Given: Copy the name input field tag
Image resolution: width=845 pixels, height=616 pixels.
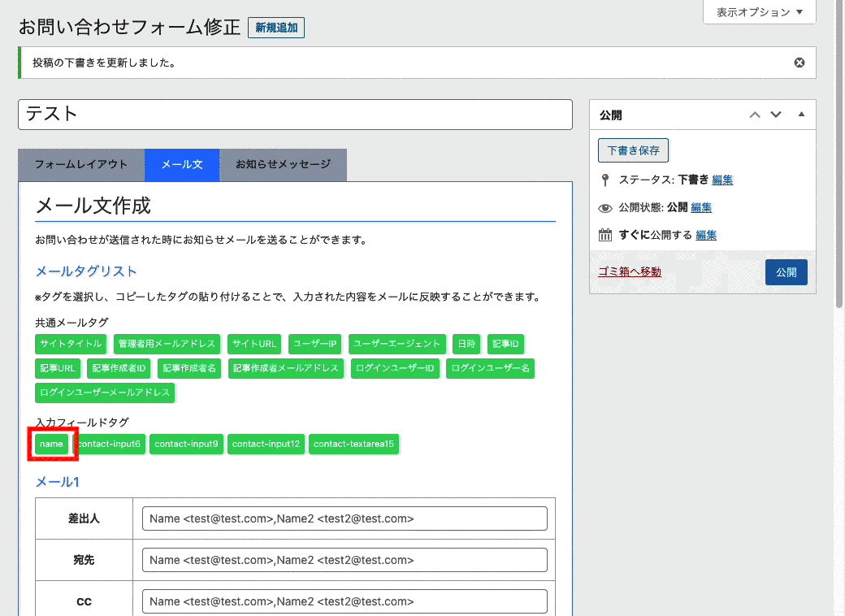Looking at the screenshot, I should [52, 445].
